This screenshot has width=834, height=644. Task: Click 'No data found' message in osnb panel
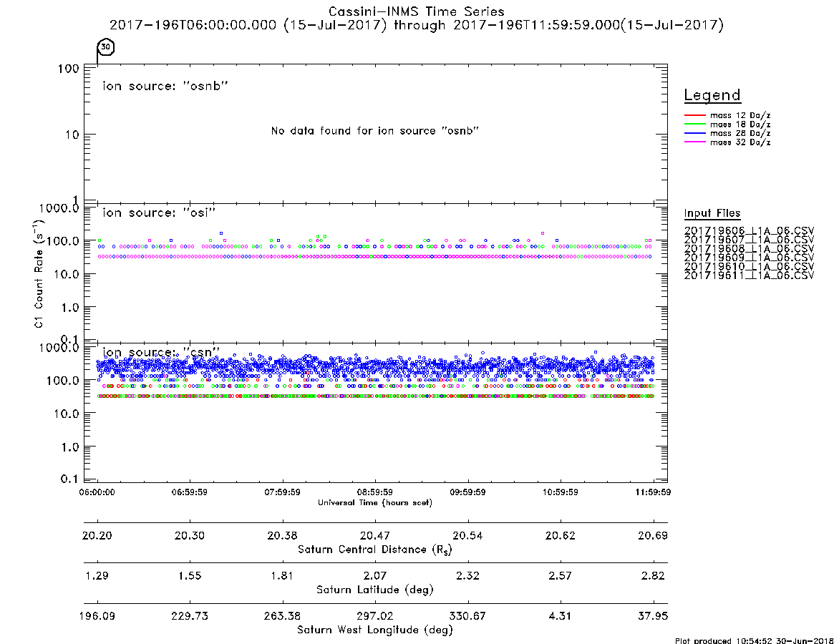375,131
